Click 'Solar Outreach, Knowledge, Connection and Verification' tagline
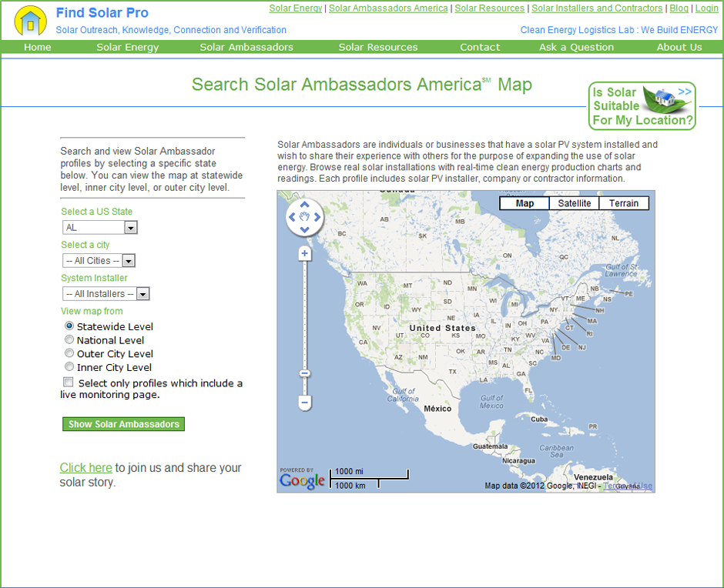 [x=171, y=30]
